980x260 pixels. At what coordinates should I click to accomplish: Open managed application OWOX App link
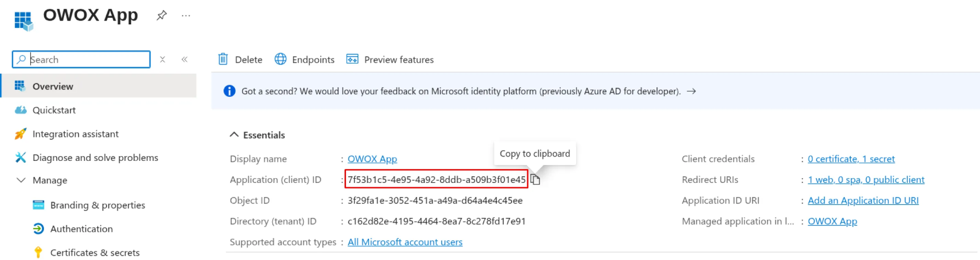tap(833, 221)
